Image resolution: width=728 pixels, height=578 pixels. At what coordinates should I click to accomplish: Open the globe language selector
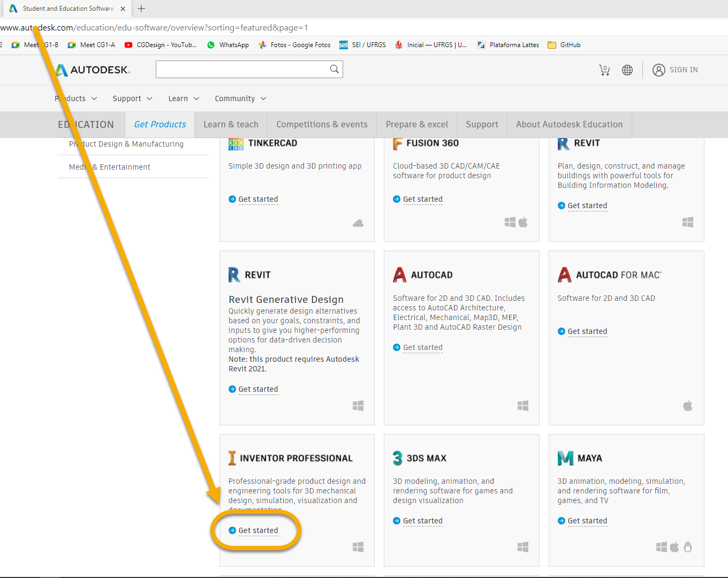(627, 70)
